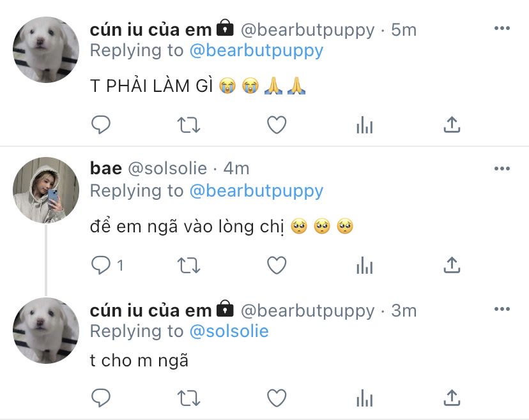Screen dimensions: 529x420
Task: Like bae's 'để em ngã vào lòng chị' tweet
Action: coord(277,266)
